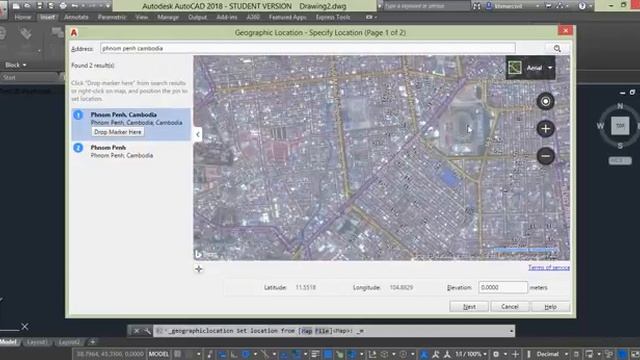The width and height of the screenshot is (640, 360).
Task: Collapse the search results panel chevron
Action: (x=198, y=134)
